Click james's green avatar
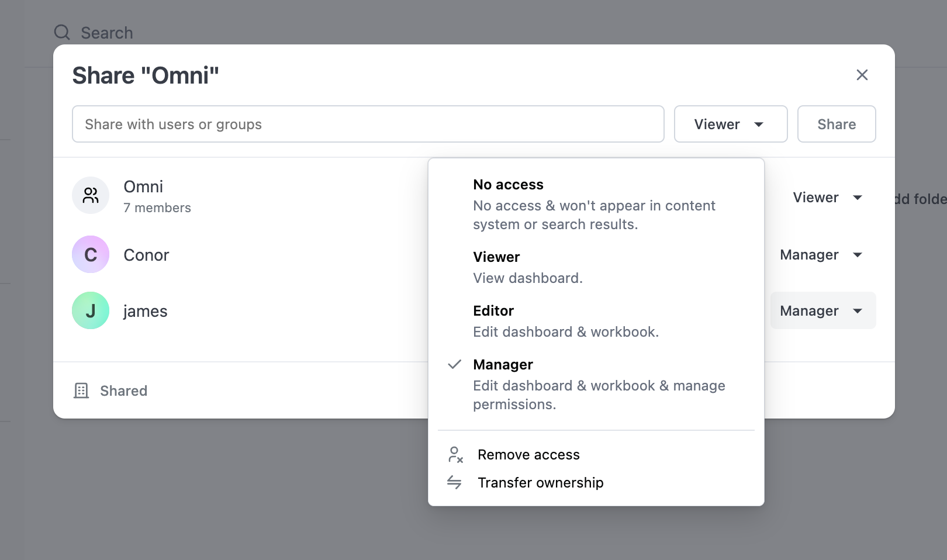The image size is (947, 560). [x=91, y=310]
